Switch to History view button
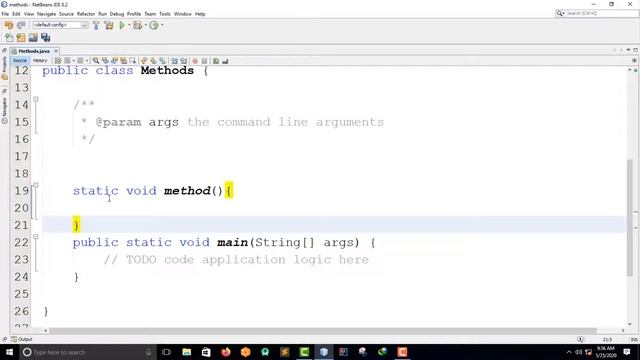Image resolution: width=640 pixels, height=360 pixels. pyautogui.click(x=40, y=60)
